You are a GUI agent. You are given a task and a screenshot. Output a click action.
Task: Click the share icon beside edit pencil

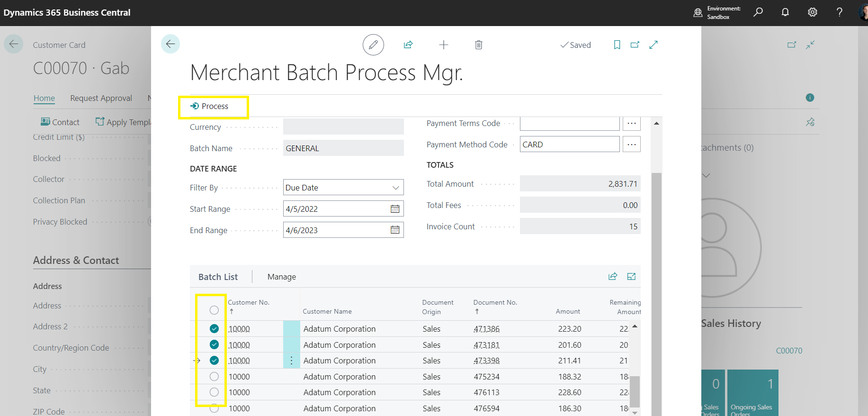click(408, 45)
